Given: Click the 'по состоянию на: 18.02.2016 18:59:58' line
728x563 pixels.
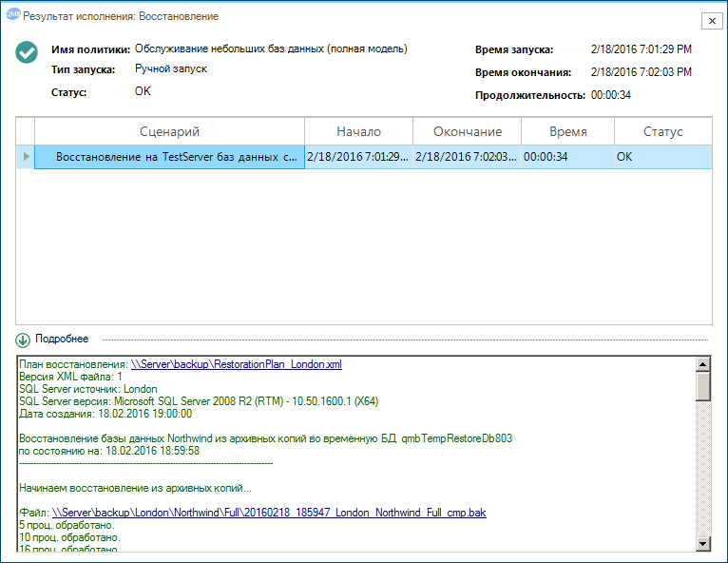Looking at the screenshot, I should pos(109,451).
